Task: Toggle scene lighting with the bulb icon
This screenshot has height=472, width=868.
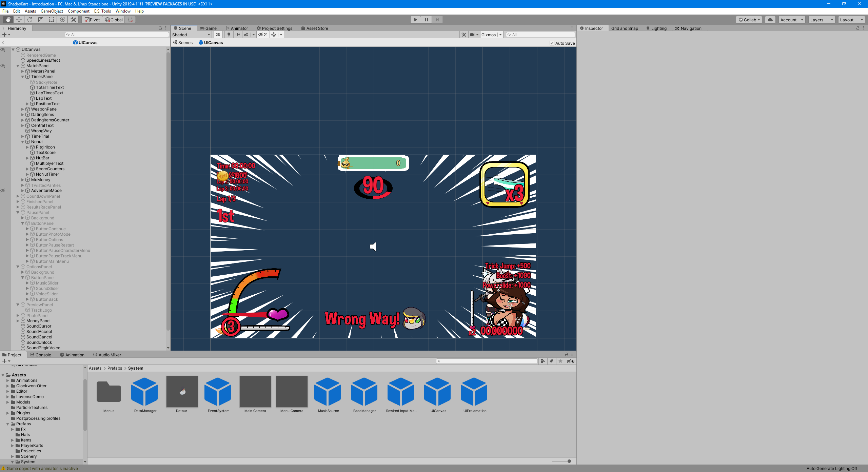Action: point(229,35)
